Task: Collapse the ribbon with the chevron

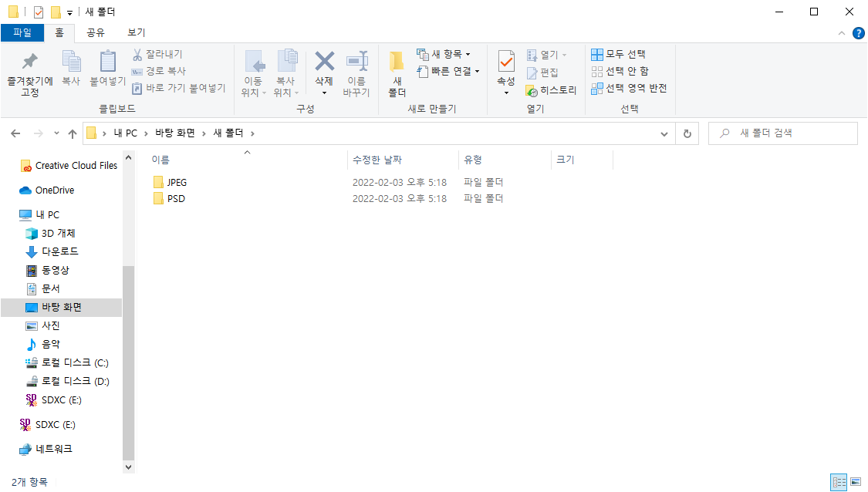Action: point(842,33)
